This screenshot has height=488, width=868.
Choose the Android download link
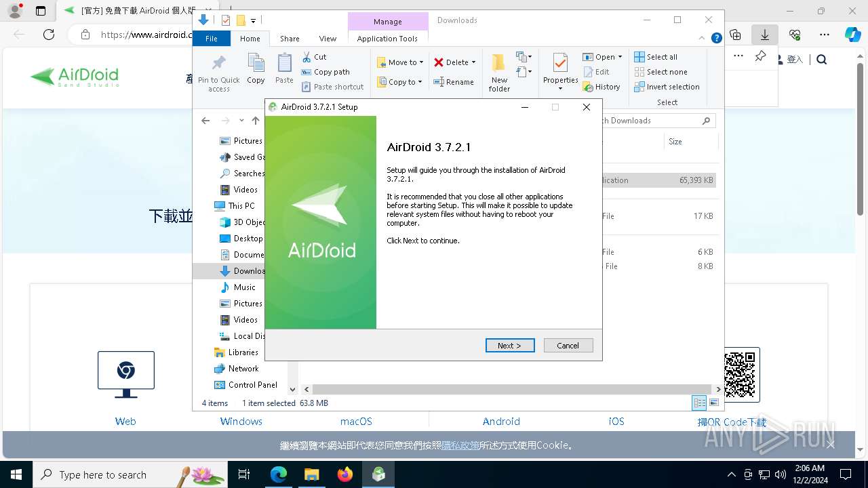pos(501,422)
